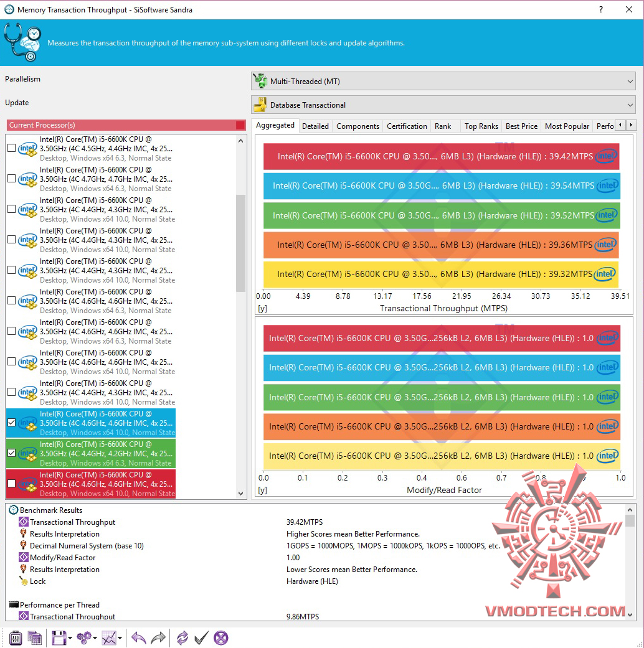This screenshot has width=644, height=648.
Task: Click the key icon beside Lock
Action: click(x=24, y=581)
